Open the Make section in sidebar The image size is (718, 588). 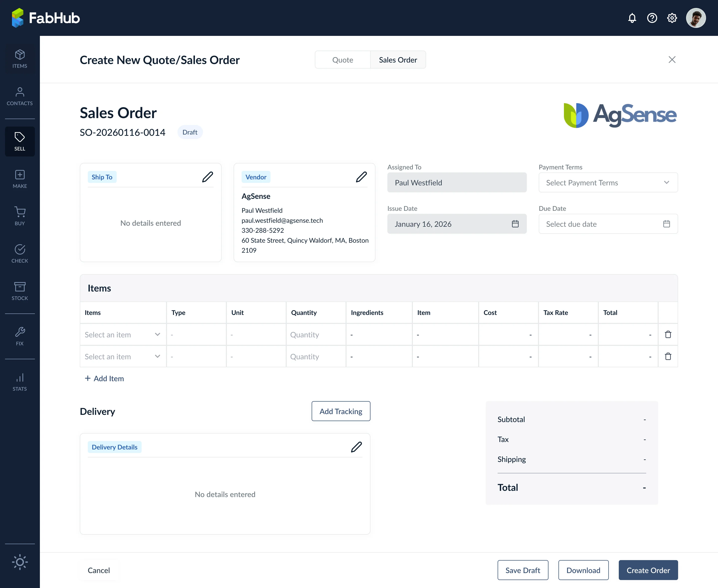click(20, 179)
